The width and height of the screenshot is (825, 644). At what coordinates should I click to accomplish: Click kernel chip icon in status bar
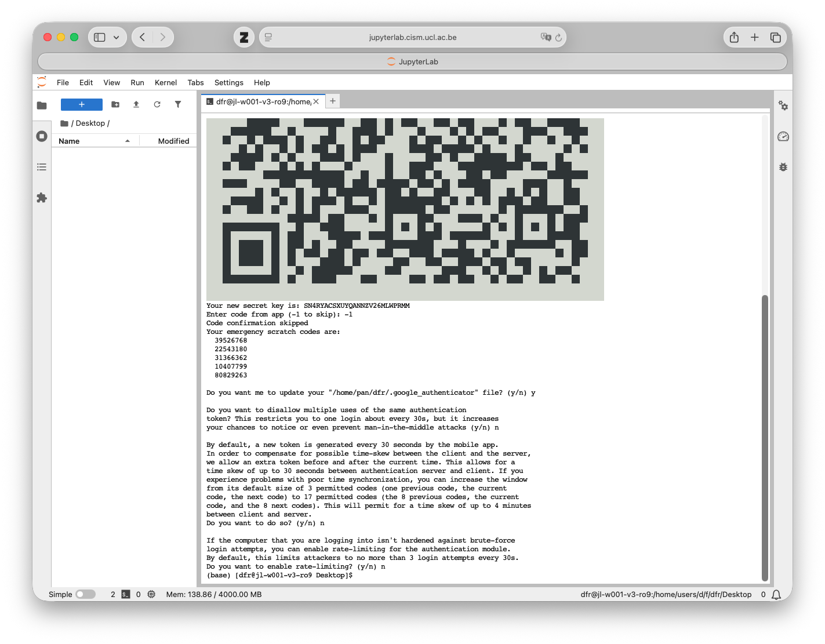tap(151, 595)
